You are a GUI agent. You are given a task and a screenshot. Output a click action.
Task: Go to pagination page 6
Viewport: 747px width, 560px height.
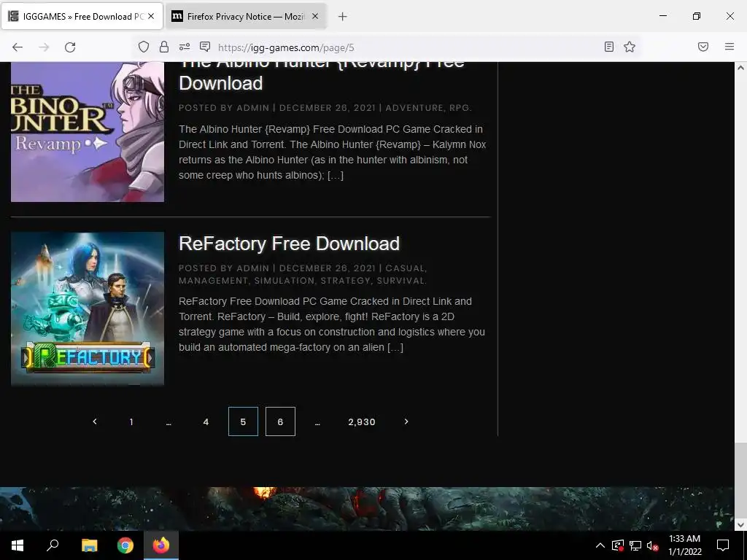(x=280, y=421)
